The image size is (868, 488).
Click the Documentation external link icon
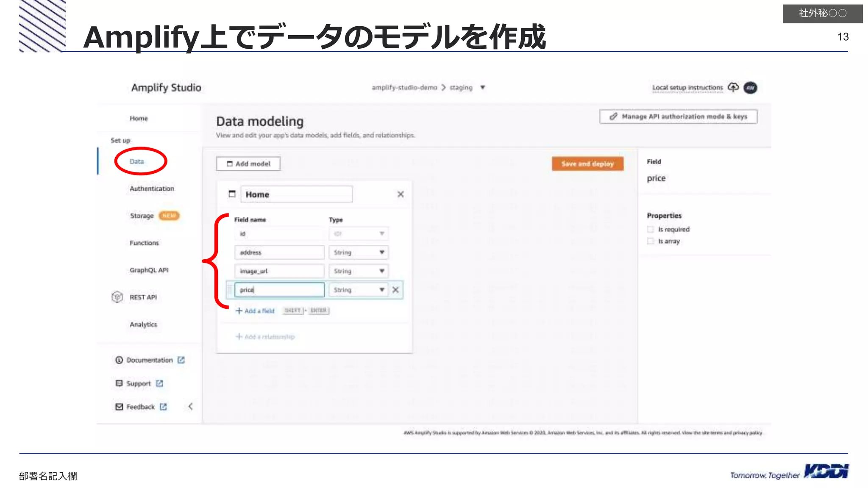181,360
